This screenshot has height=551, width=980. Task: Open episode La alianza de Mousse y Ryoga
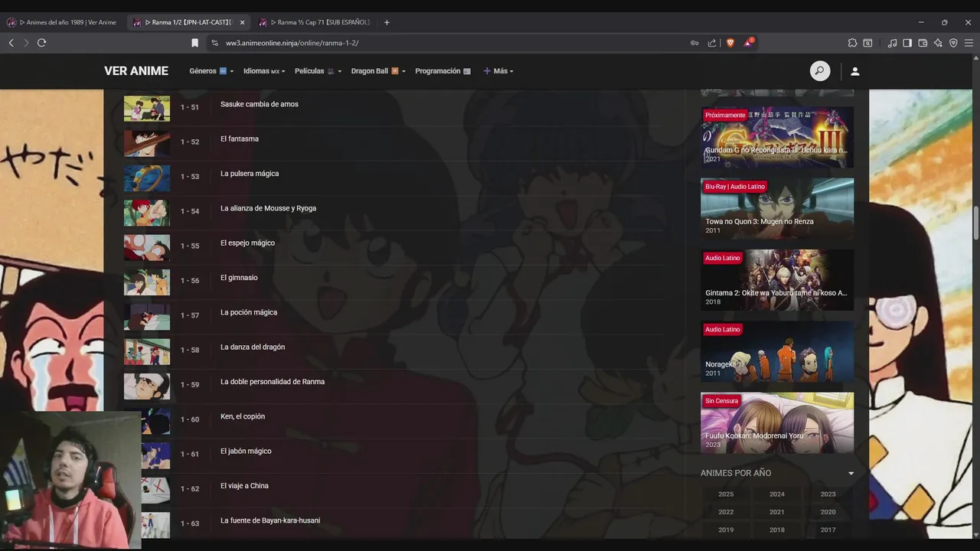tap(268, 208)
